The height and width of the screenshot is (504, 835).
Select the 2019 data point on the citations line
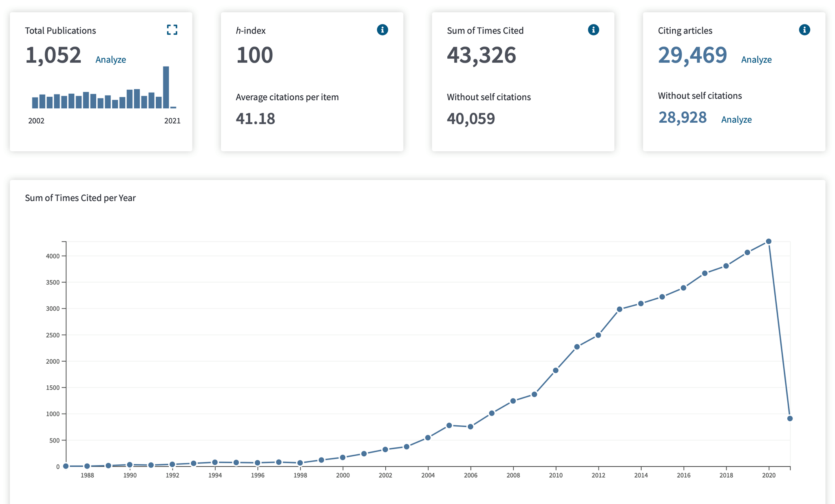747,252
